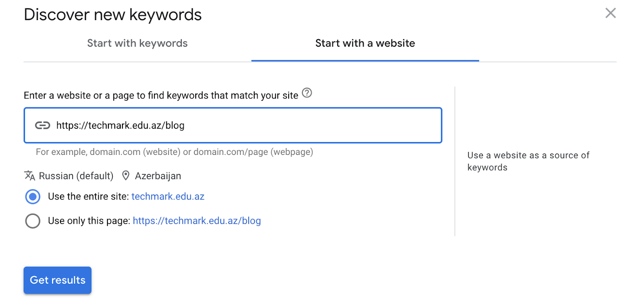This screenshot has height=303, width=644.
Task: Close the Discover new keywords dialog
Action: point(610,13)
